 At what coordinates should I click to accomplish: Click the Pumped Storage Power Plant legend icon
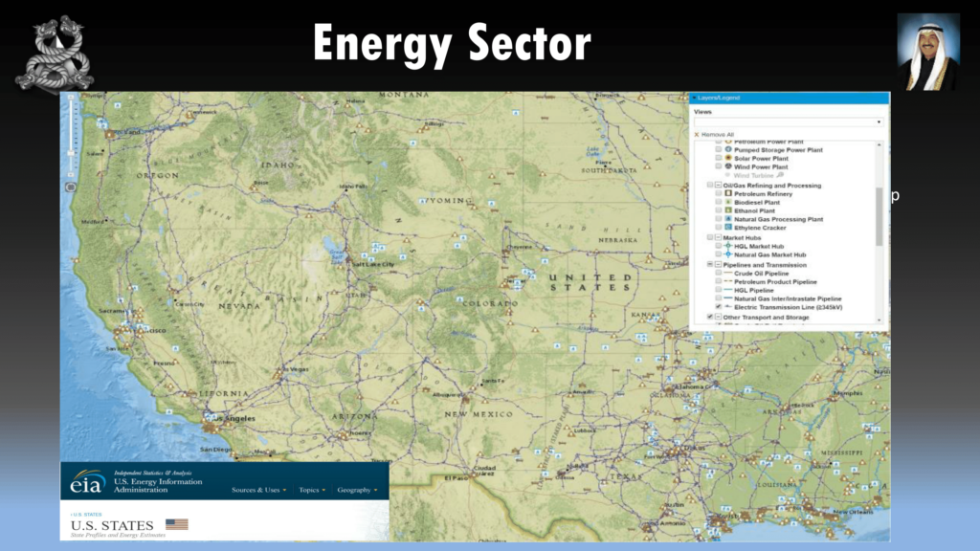pyautogui.click(x=728, y=150)
